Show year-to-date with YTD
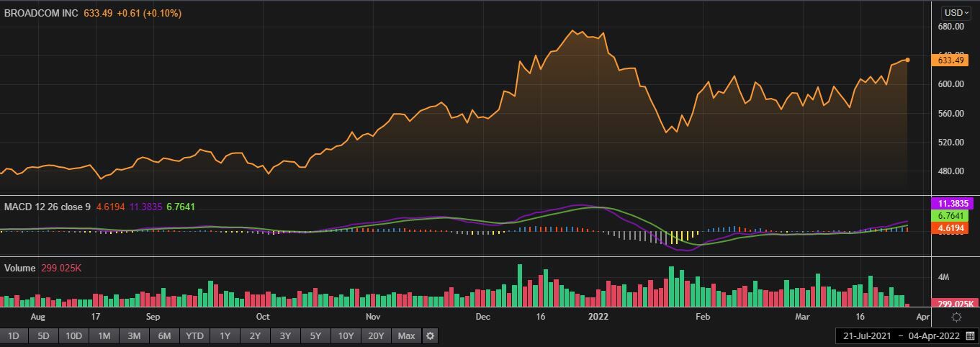 (x=194, y=335)
